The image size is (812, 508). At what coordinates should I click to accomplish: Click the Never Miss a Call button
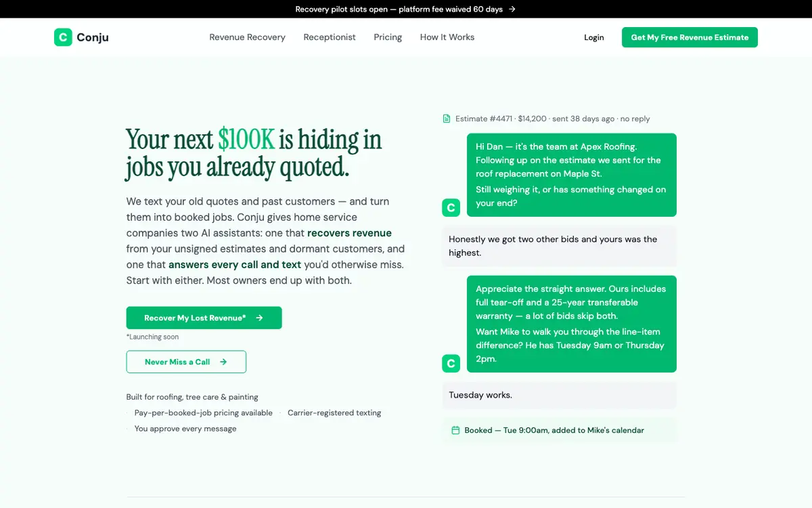(x=186, y=362)
